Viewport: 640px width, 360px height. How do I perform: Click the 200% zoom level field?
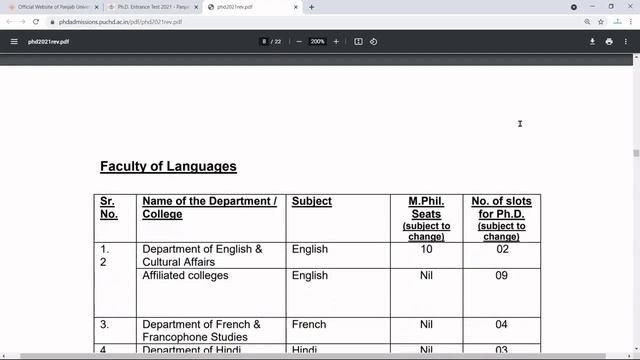tap(318, 42)
